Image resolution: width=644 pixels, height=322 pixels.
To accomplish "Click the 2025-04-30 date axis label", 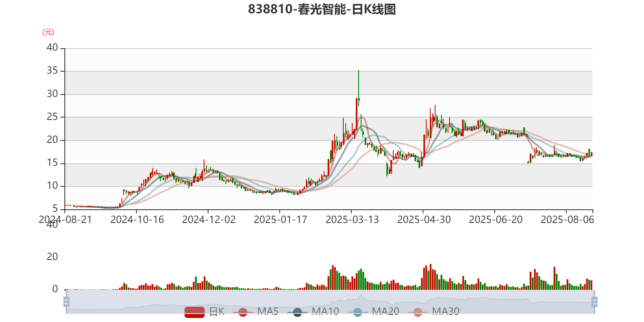I will tap(423, 219).
